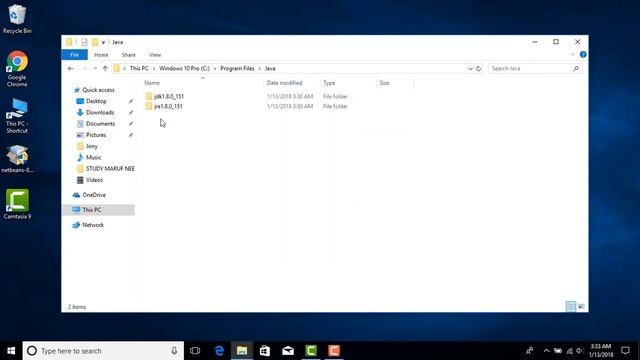Open the File ribbon tab
640x360 pixels.
74,55
